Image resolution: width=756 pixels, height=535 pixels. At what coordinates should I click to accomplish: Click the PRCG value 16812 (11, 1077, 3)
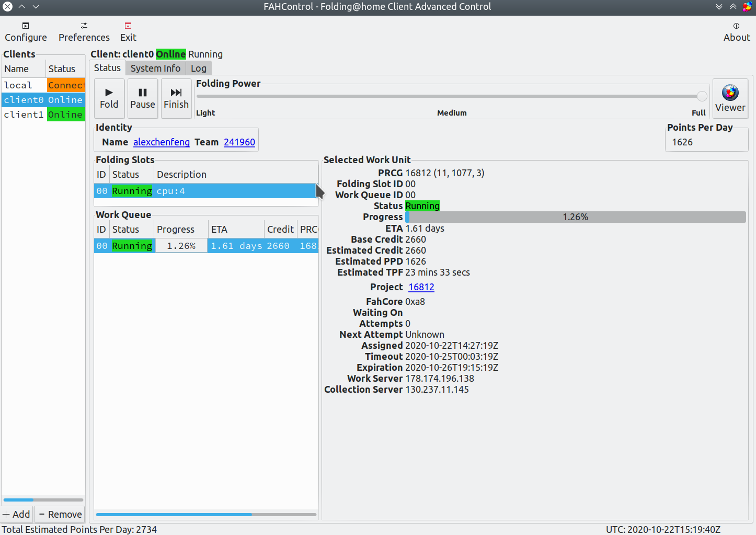[x=445, y=173]
